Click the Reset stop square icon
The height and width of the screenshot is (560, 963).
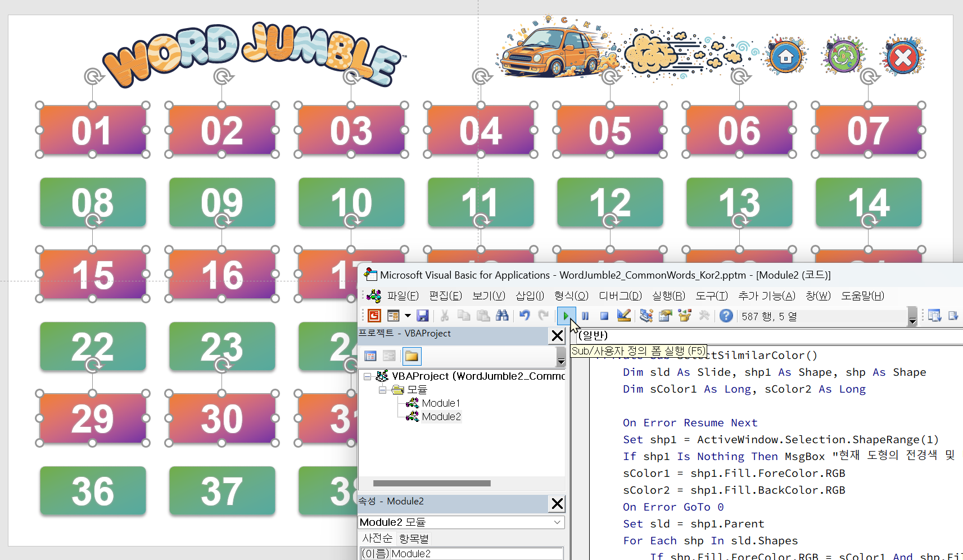tap(604, 316)
